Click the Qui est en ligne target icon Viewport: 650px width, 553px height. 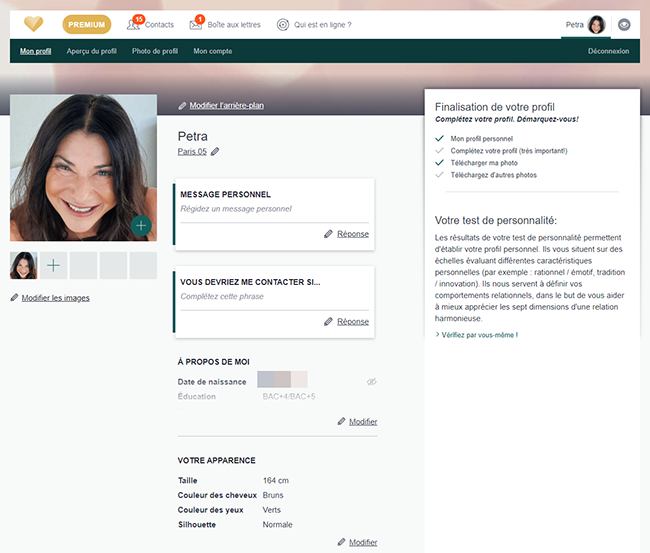pyautogui.click(x=283, y=25)
